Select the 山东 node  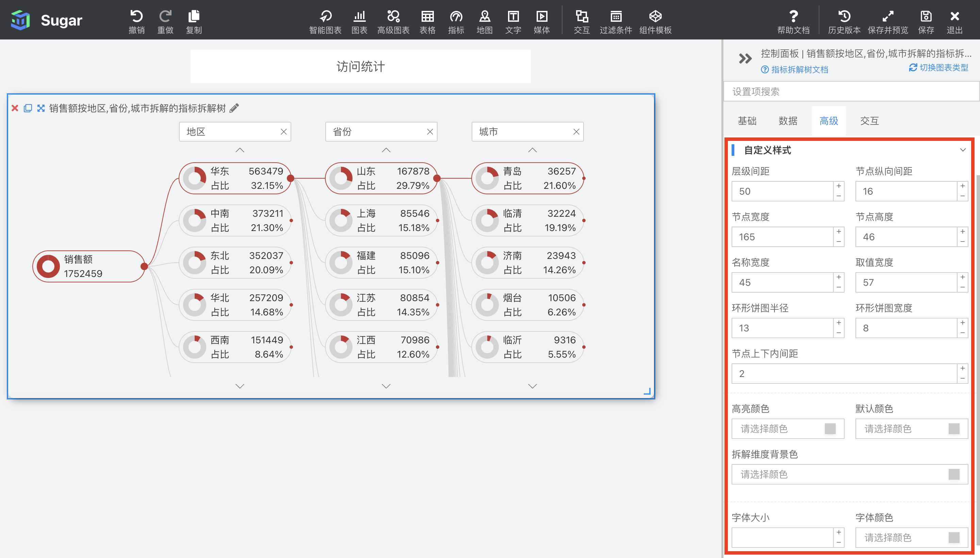pos(381,178)
